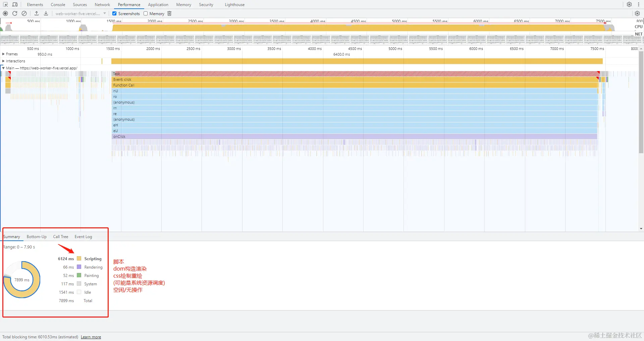Switch to the Bottom-Up tab

click(37, 237)
